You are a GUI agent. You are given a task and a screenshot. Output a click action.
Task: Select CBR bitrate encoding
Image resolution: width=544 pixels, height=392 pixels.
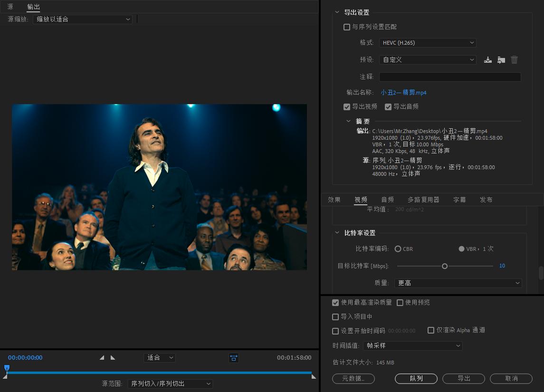pos(398,249)
